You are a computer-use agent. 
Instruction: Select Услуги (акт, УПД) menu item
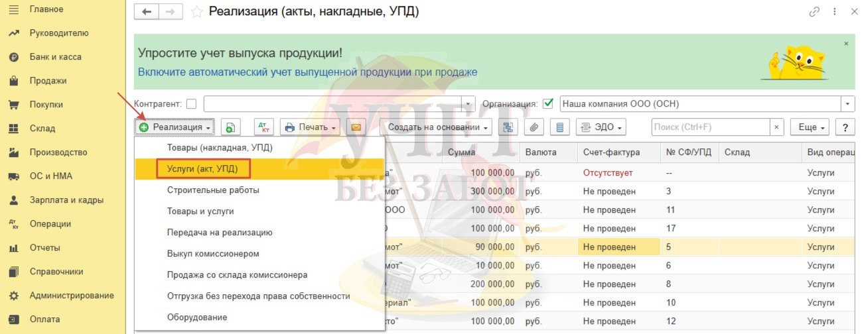coord(203,169)
